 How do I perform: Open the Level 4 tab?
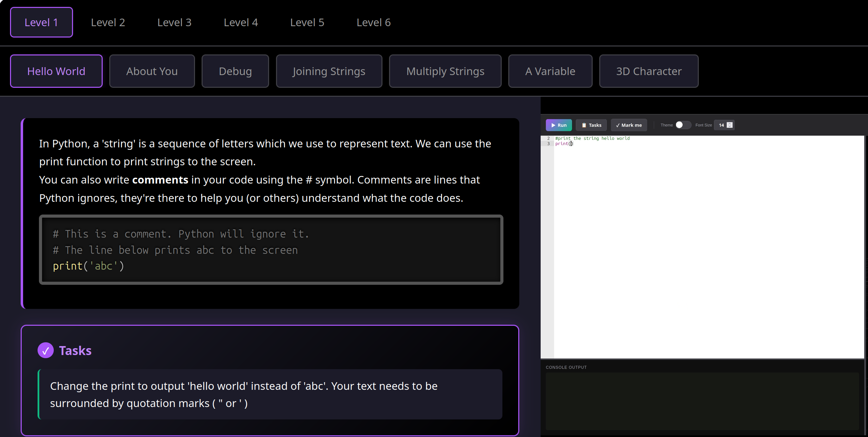(x=241, y=22)
